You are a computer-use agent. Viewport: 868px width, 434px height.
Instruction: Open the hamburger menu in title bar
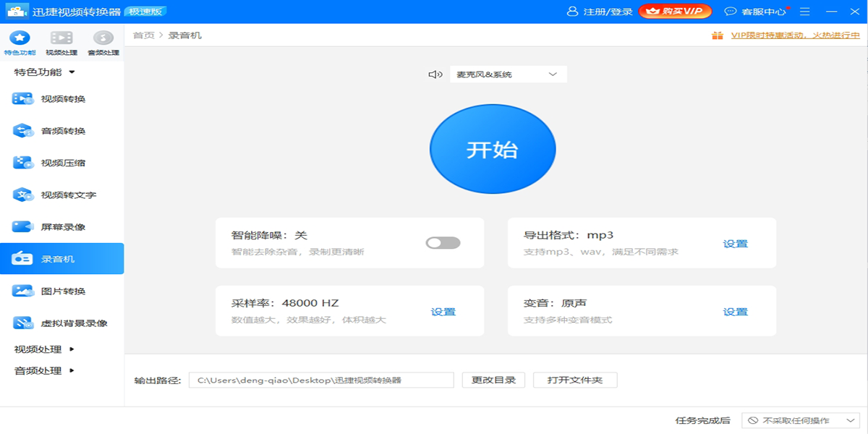[x=805, y=12]
